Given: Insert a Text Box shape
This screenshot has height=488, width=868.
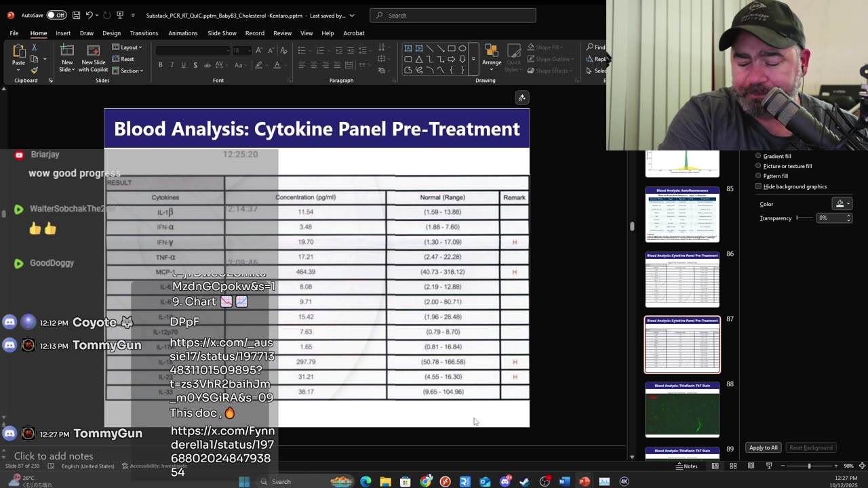Looking at the screenshot, I should pos(408,48).
